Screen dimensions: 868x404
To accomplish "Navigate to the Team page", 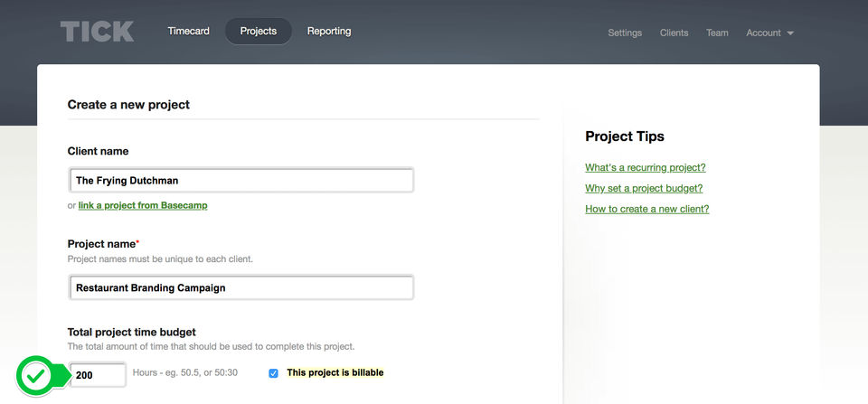I will (x=717, y=33).
